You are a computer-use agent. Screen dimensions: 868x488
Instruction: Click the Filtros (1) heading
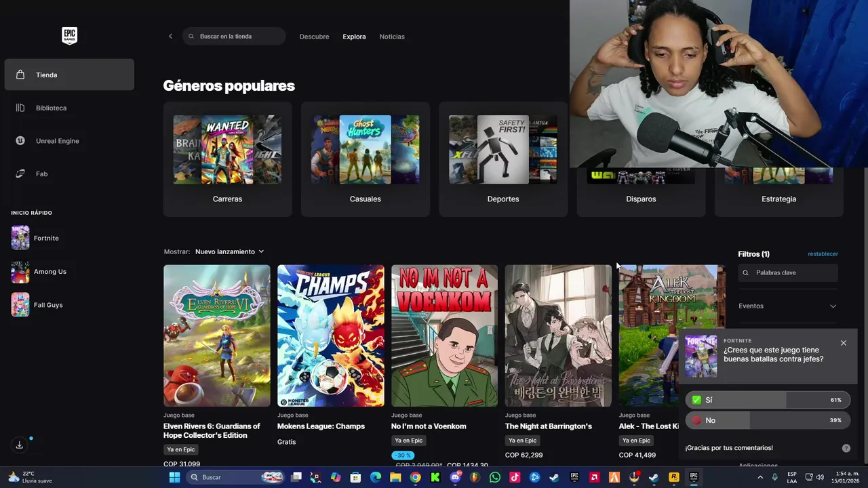753,254
